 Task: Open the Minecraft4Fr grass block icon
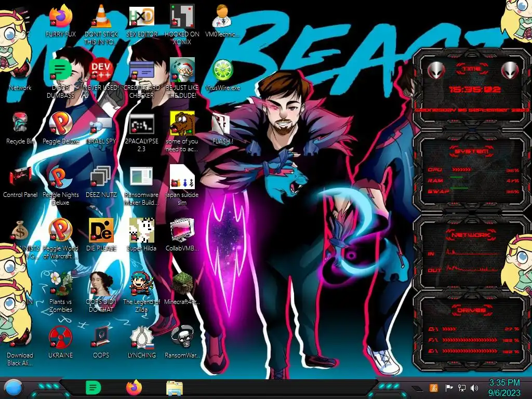(x=182, y=284)
